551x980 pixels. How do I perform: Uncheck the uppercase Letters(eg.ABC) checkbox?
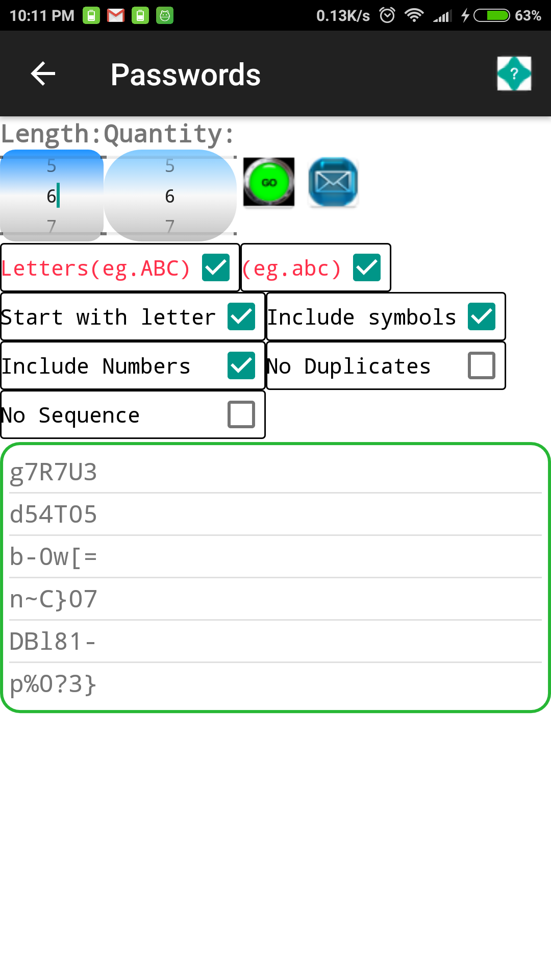[x=216, y=267]
